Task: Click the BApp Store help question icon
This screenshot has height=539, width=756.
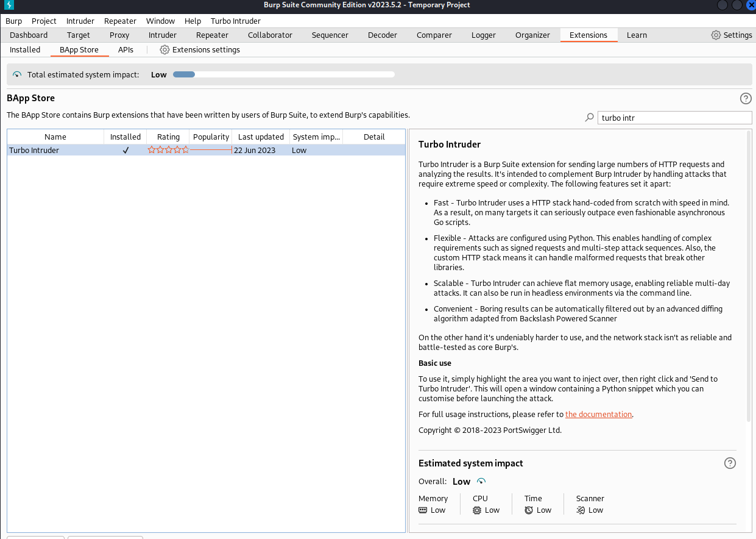Action: click(746, 98)
